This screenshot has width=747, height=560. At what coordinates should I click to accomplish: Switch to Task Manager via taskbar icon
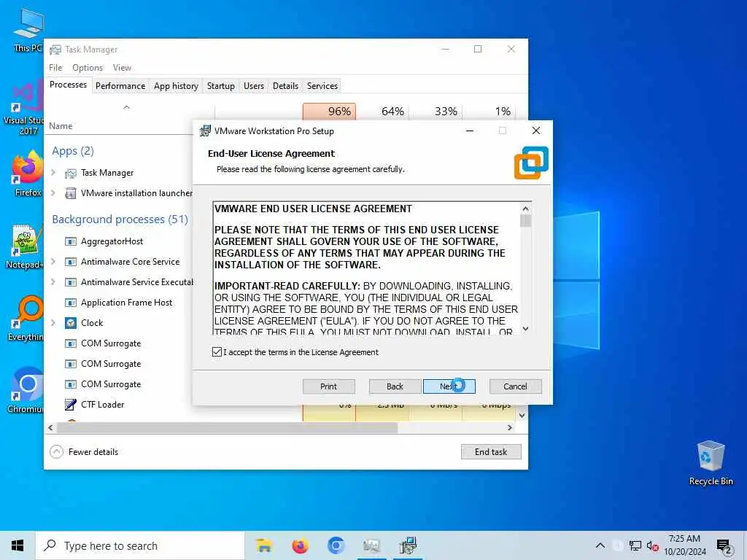tap(371, 545)
